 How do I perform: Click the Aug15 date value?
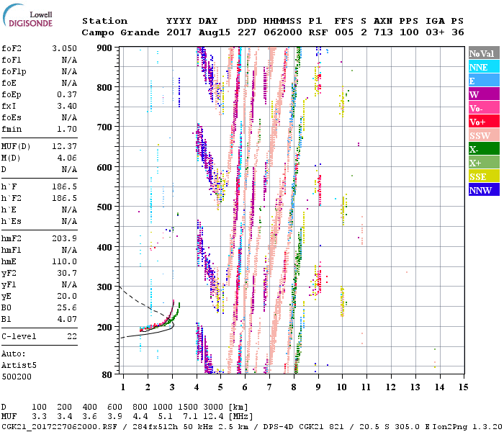pos(214,32)
